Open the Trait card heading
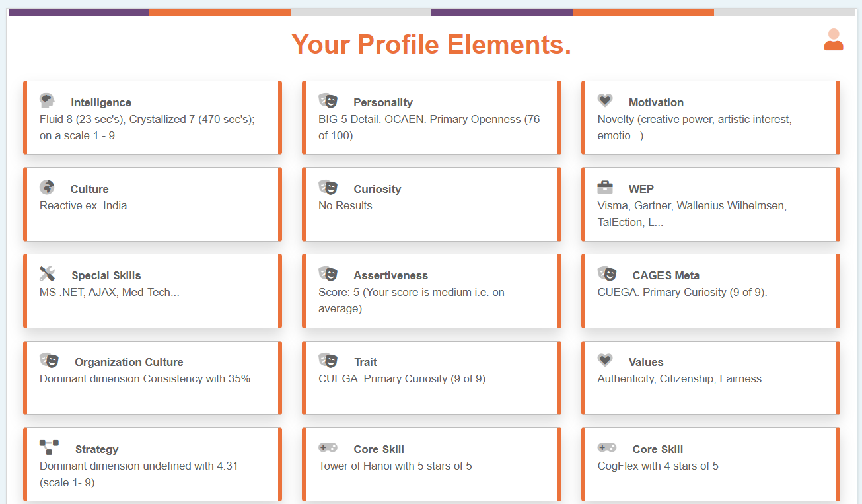Image resolution: width=862 pixels, height=504 pixels. coord(365,362)
